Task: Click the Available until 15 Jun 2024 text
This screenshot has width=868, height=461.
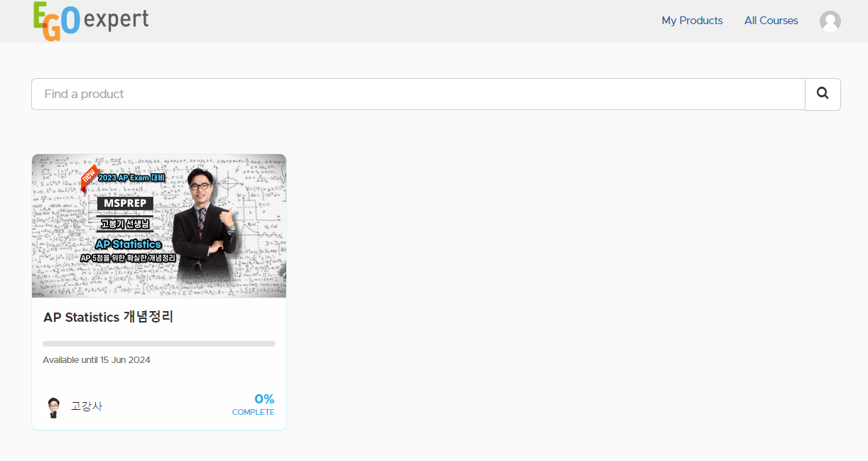Action: point(97,360)
